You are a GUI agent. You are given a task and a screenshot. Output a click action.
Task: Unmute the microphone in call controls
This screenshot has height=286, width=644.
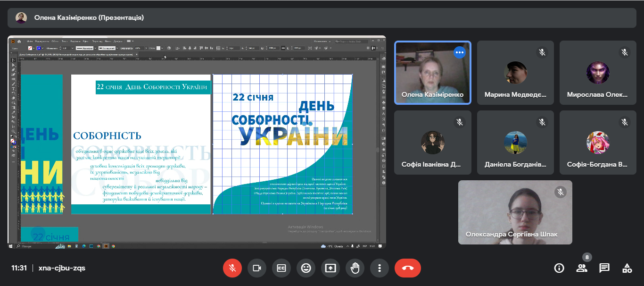tap(232, 268)
